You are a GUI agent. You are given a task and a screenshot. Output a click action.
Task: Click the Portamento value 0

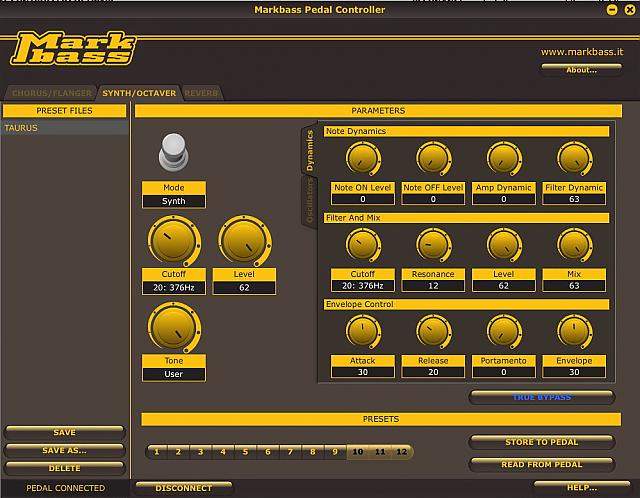tap(504, 372)
